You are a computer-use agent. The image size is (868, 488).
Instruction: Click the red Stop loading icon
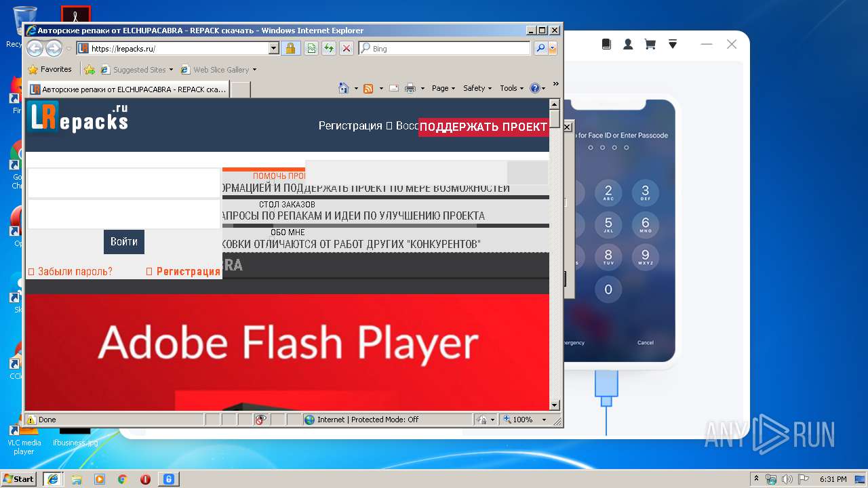346,48
